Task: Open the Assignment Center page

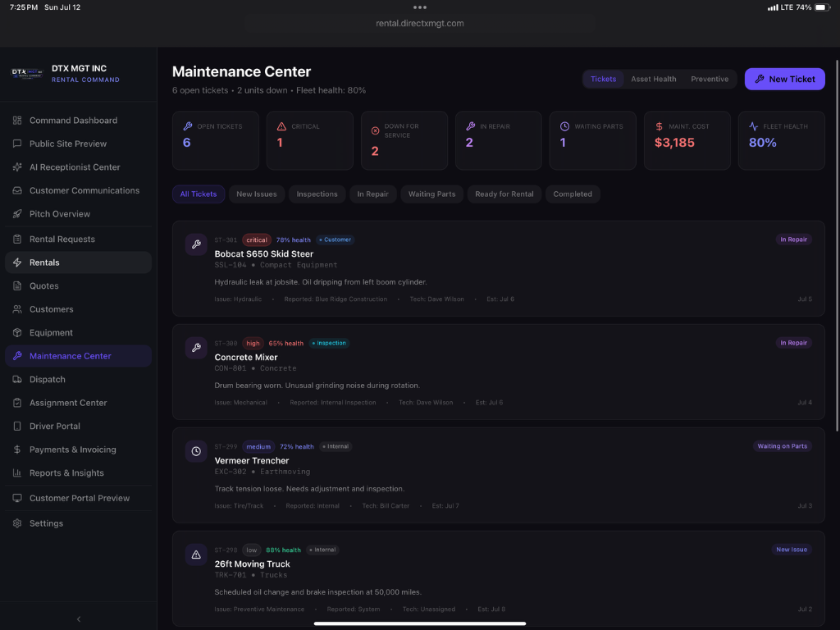Action: click(x=78, y=403)
